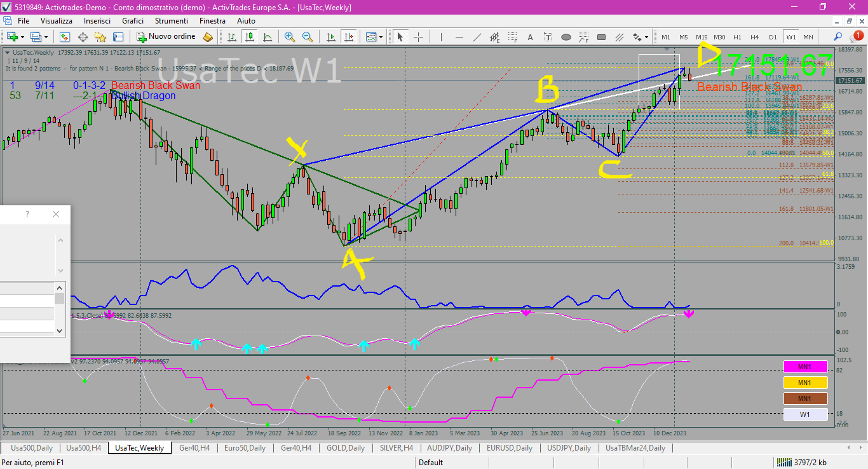Click the W1 legend box
Image resolution: width=868 pixels, height=469 pixels.
(805, 414)
